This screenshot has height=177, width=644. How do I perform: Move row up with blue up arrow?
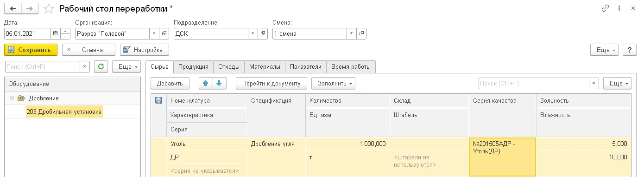click(205, 84)
